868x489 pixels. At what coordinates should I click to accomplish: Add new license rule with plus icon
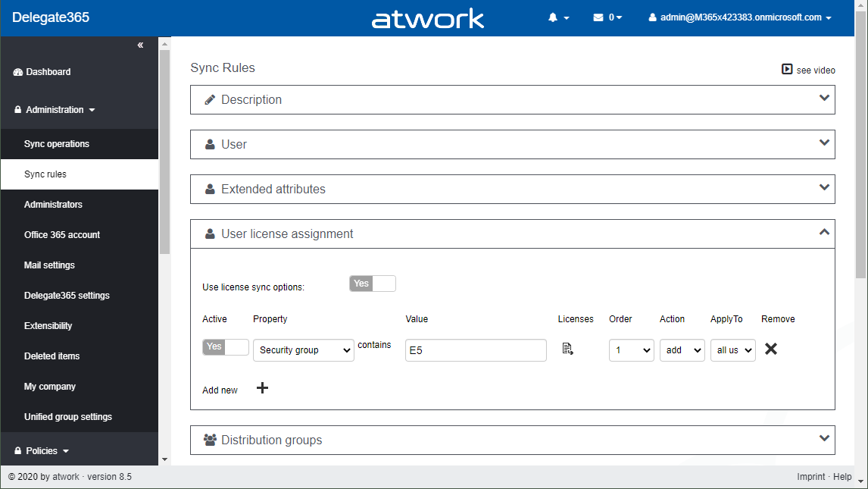263,388
